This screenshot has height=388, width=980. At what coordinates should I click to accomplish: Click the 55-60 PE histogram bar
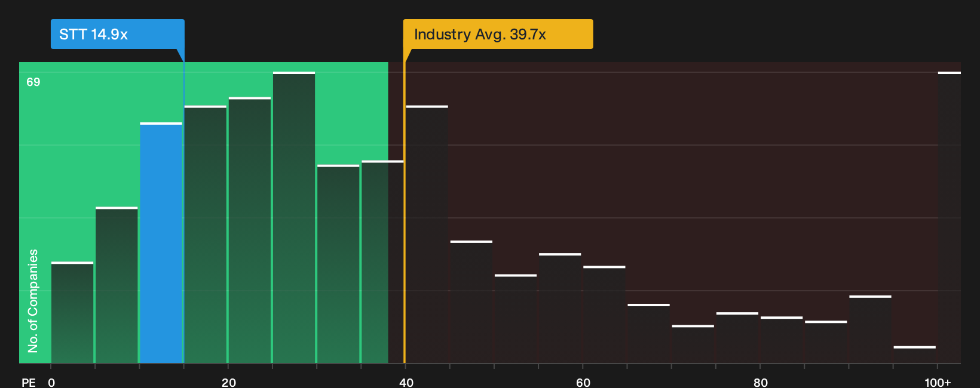560,308
